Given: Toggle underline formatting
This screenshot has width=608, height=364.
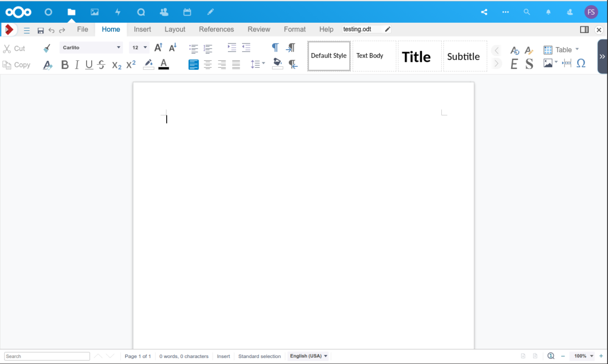Looking at the screenshot, I should tap(89, 65).
